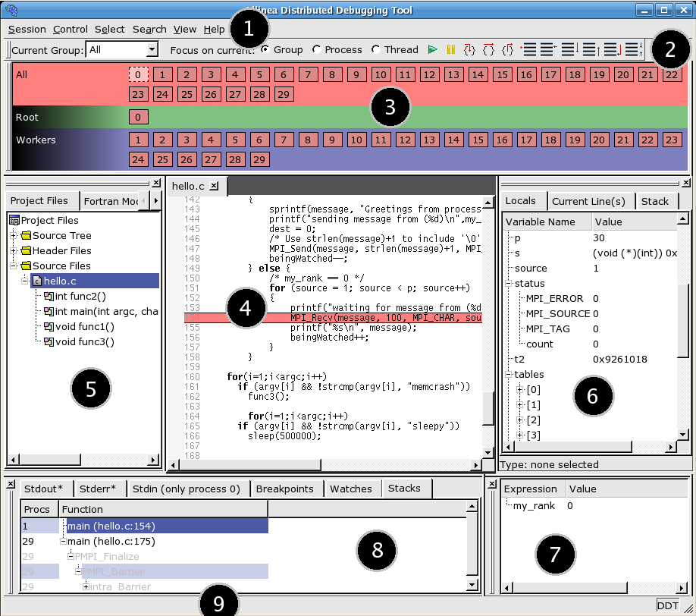Select the Group focus radio button
Image resolution: width=696 pixels, height=616 pixels.
[265, 50]
